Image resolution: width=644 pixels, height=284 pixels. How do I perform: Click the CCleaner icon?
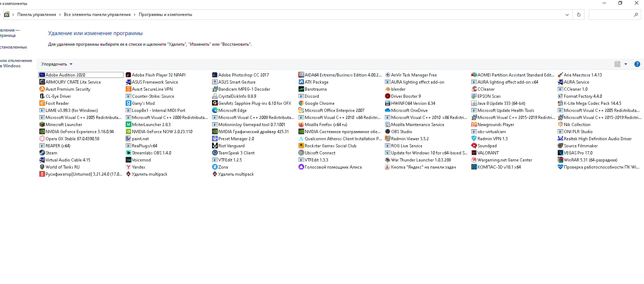point(474,89)
